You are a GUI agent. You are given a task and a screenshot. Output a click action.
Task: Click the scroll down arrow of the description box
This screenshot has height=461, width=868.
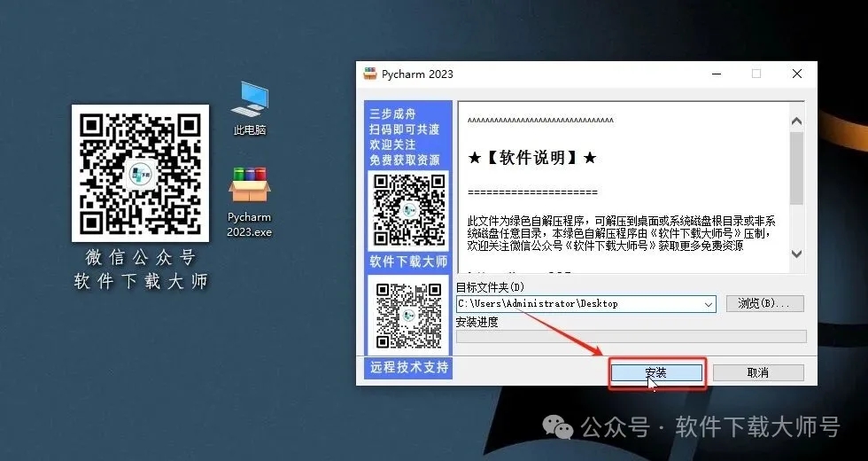[x=796, y=254]
